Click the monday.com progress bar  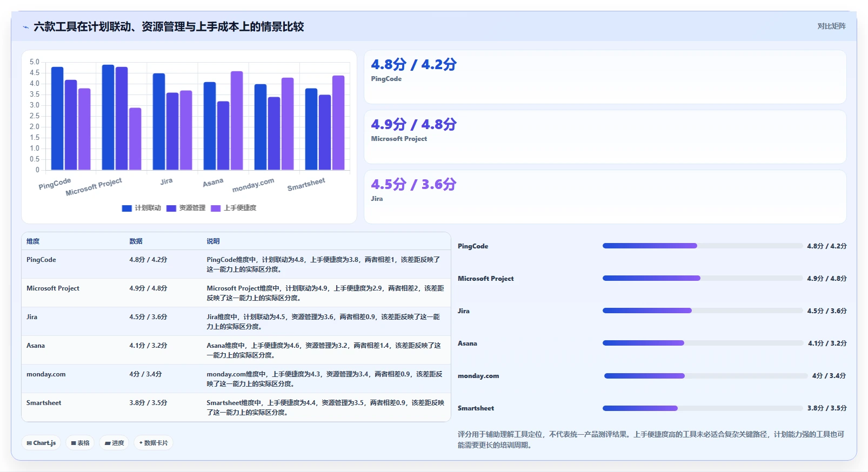pyautogui.click(x=705, y=375)
